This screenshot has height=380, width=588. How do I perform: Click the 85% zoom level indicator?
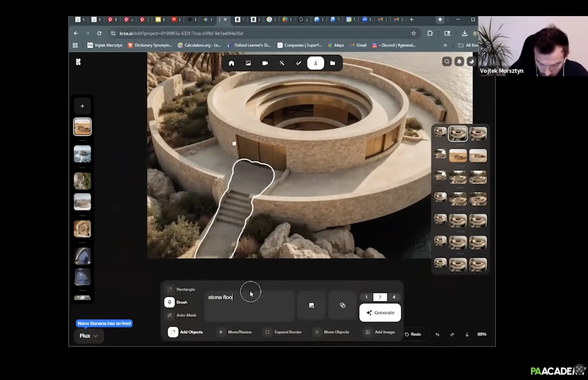(481, 334)
